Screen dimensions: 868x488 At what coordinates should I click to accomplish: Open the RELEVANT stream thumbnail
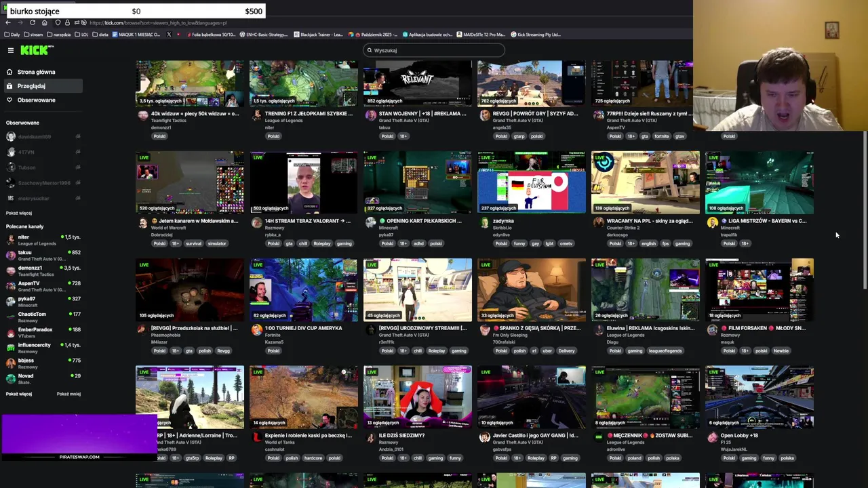pyautogui.click(x=417, y=83)
